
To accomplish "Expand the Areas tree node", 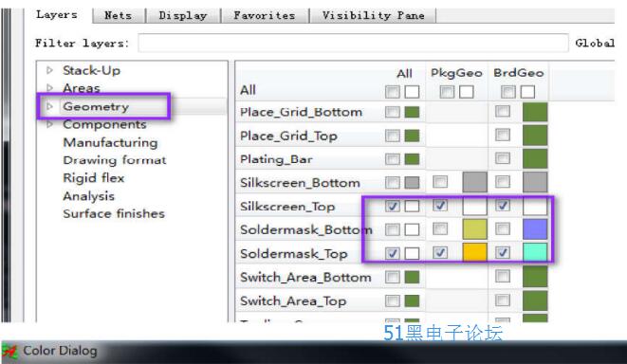I will point(49,87).
